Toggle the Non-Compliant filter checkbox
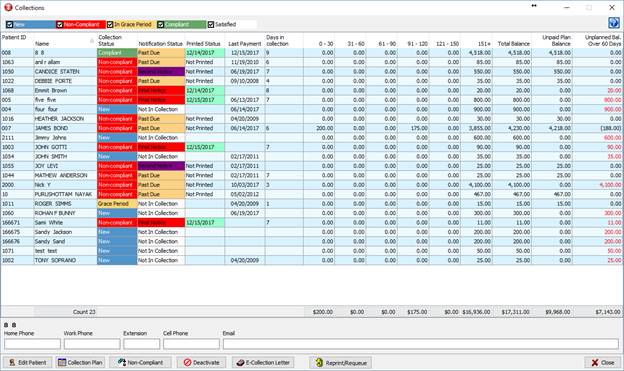Viewport: 624px width, 371px height. [x=60, y=25]
